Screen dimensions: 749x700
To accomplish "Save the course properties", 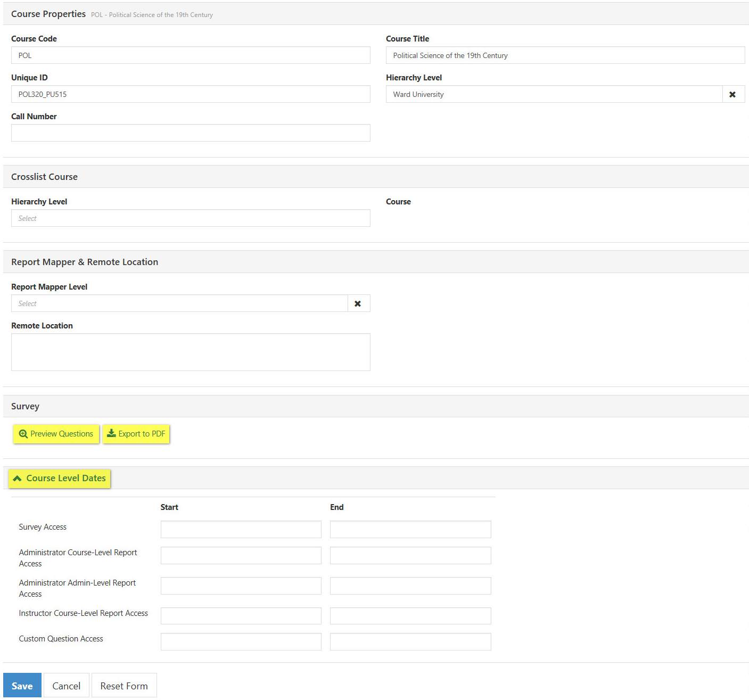I will [x=22, y=686].
